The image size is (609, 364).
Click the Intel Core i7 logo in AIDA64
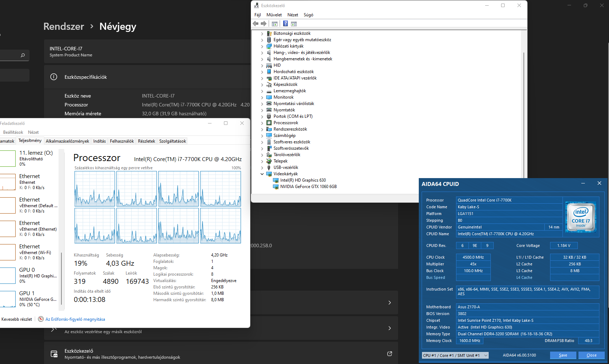coord(581,217)
